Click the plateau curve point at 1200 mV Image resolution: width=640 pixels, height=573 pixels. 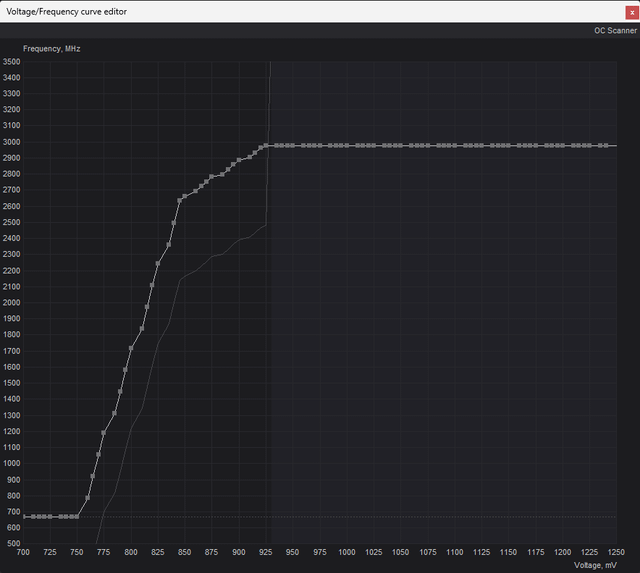pyautogui.click(x=562, y=145)
